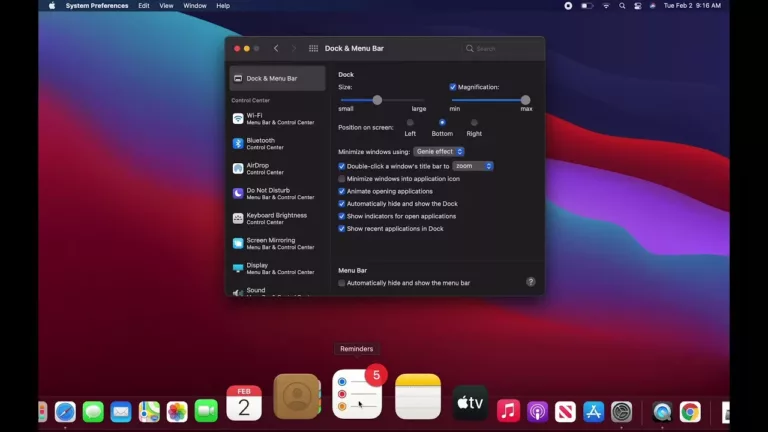Uncheck Animate opening applications

click(x=342, y=191)
